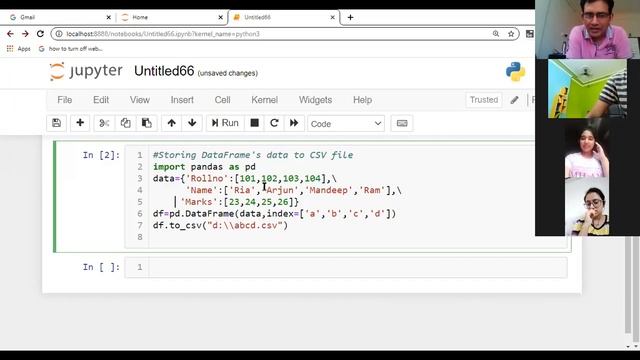Restart the kernel with the circular arrow
This screenshot has height=360, width=640.
coord(274,123)
